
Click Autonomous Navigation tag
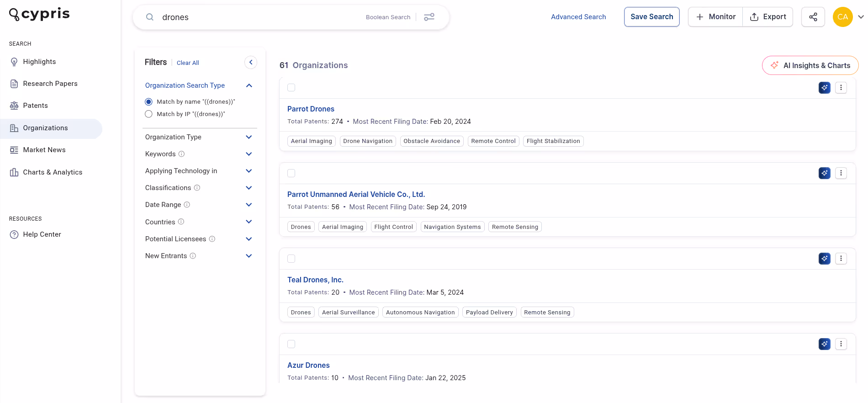pos(420,313)
